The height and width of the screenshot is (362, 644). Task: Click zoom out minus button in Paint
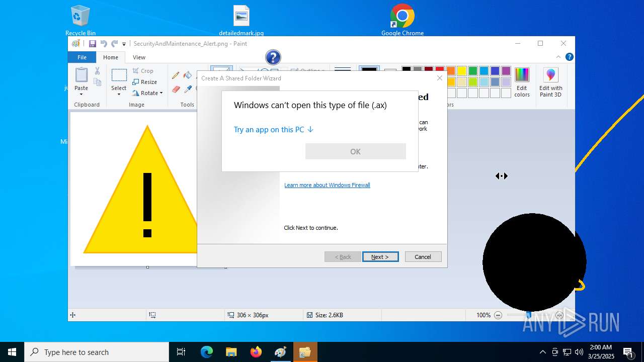pos(498,315)
